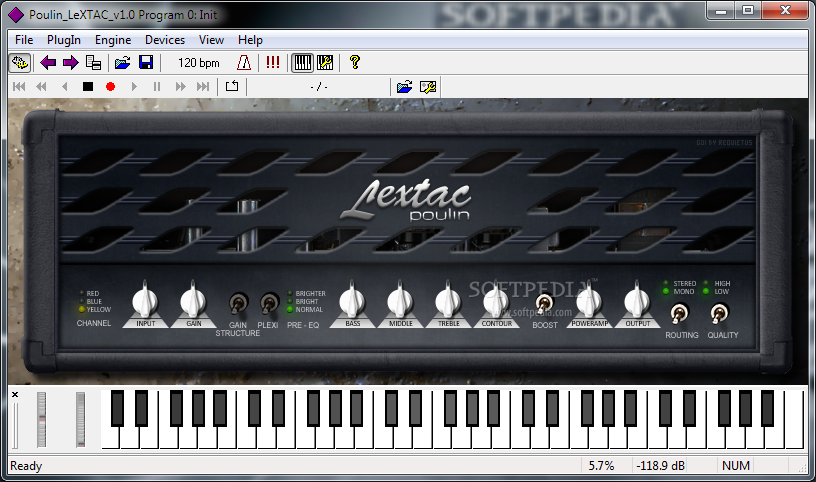Click the POWERAMP knob

point(589,299)
